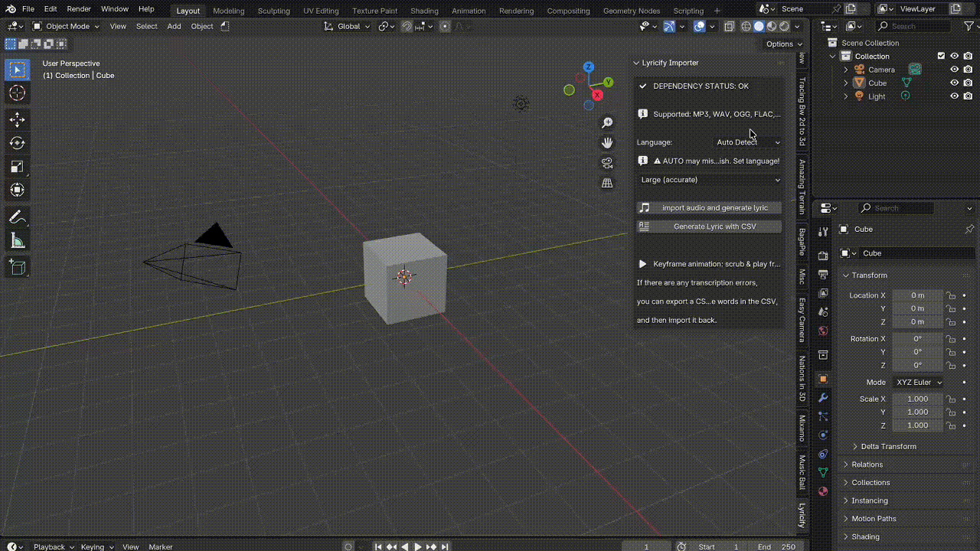Click Generate Lyric with CSV button
The image size is (980, 551).
tap(710, 227)
